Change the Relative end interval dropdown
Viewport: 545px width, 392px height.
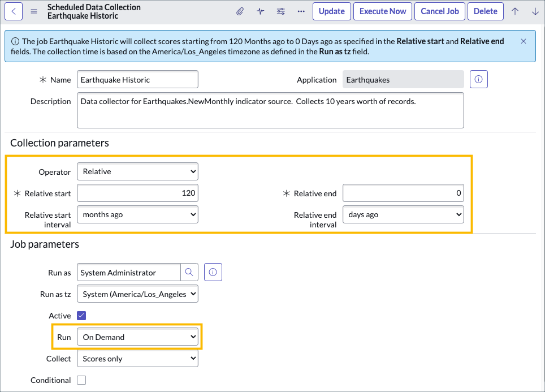click(x=403, y=214)
